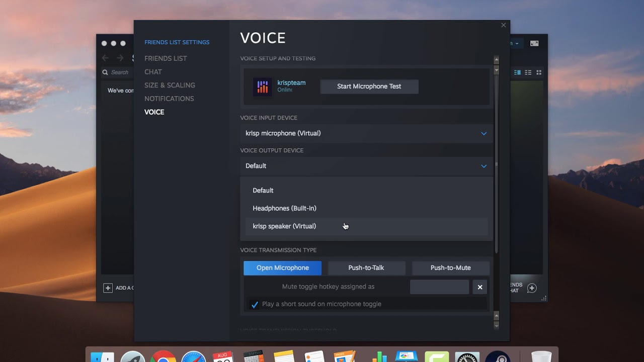
Task: Click the settings vertical scrollbar thumb
Action: pyautogui.click(x=497, y=163)
